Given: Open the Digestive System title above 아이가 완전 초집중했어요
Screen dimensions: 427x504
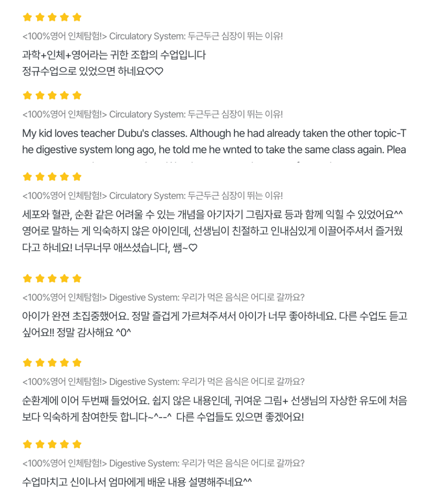Looking at the screenshot, I should point(163,297).
